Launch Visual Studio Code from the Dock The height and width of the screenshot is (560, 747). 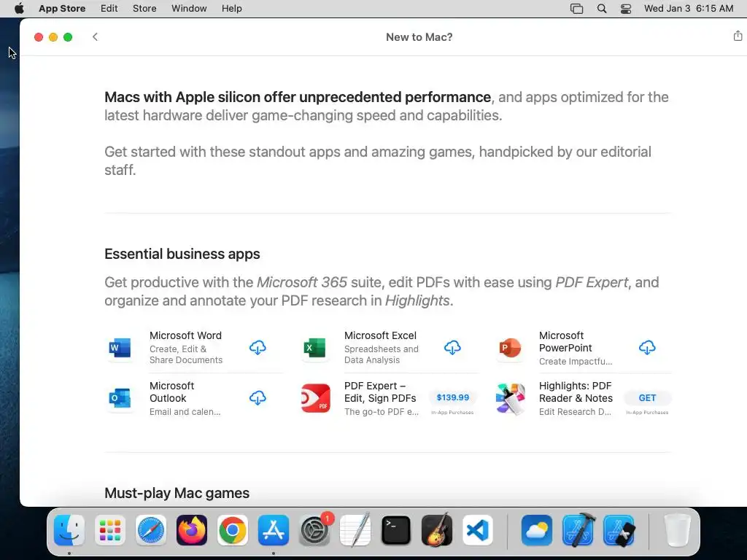coord(478,530)
